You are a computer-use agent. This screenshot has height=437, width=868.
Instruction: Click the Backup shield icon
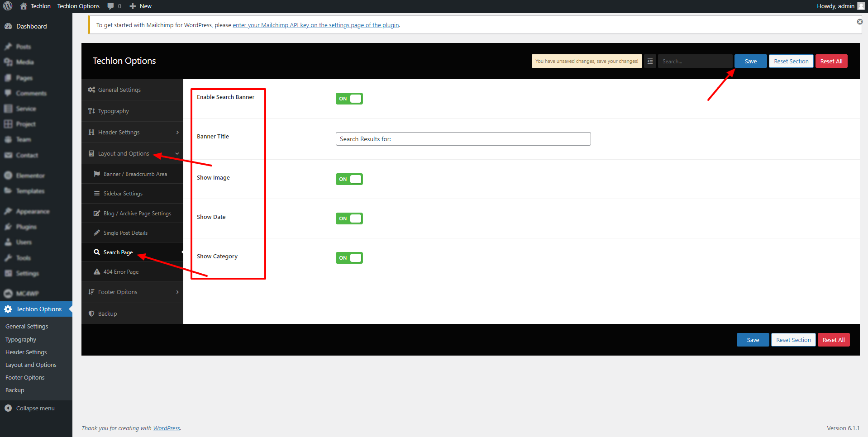pyautogui.click(x=91, y=313)
